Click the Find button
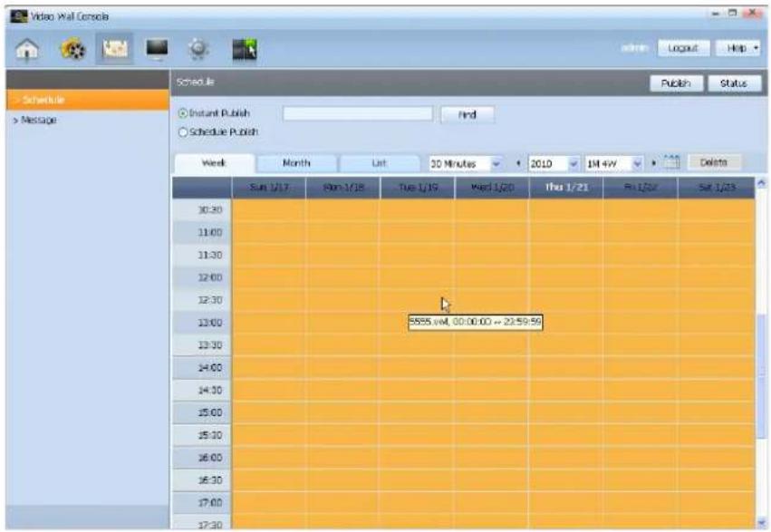 coord(467,114)
